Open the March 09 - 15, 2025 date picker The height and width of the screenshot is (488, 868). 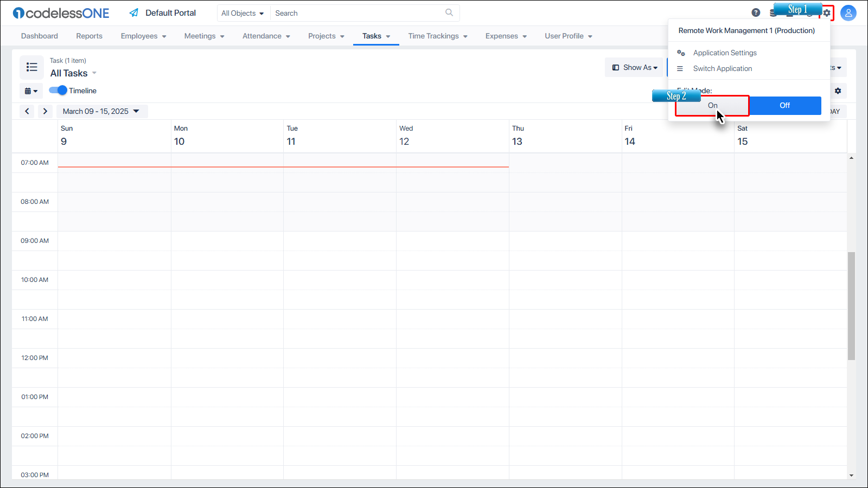pyautogui.click(x=101, y=111)
